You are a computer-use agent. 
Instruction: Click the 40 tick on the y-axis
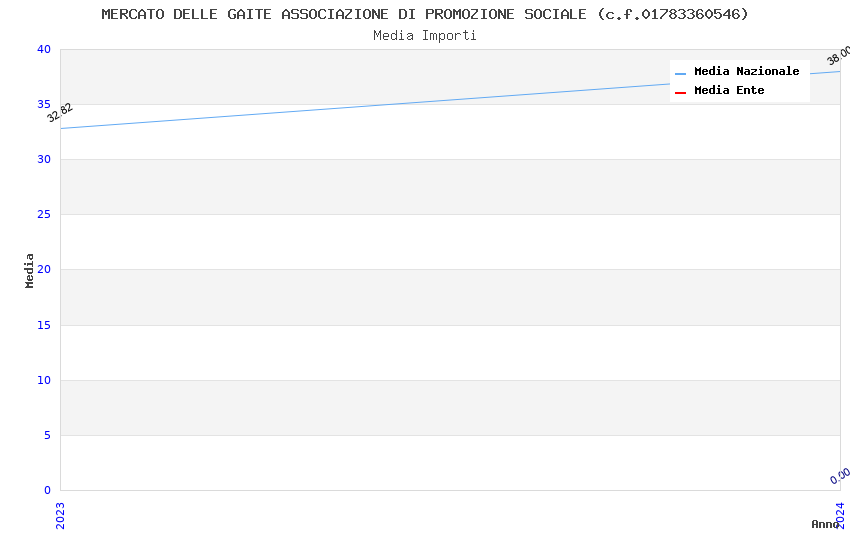click(43, 50)
